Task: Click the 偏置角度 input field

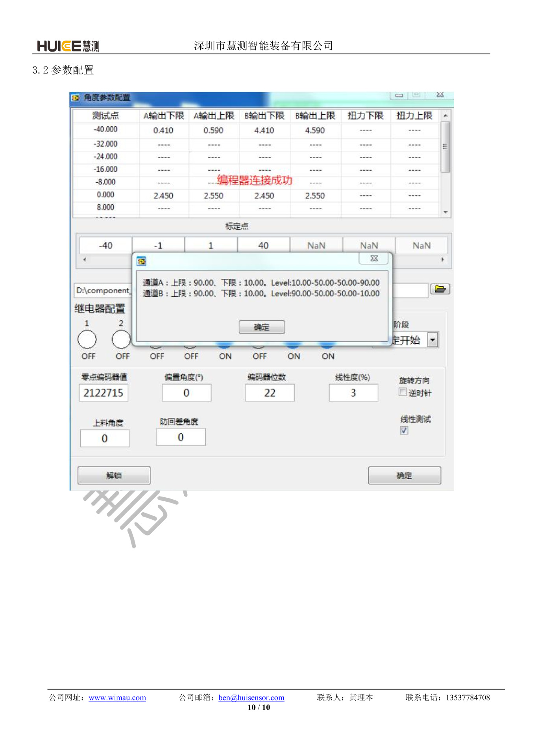Action: (x=187, y=393)
